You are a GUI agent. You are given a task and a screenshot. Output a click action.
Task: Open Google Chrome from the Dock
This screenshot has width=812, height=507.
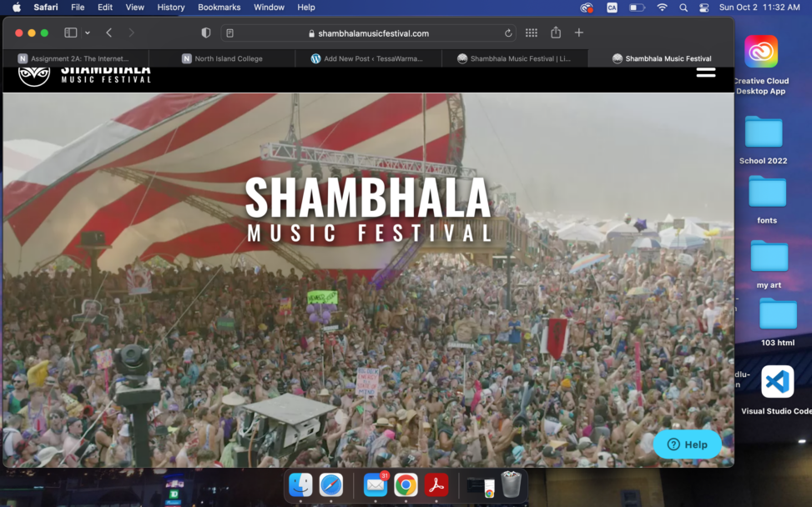click(x=406, y=485)
